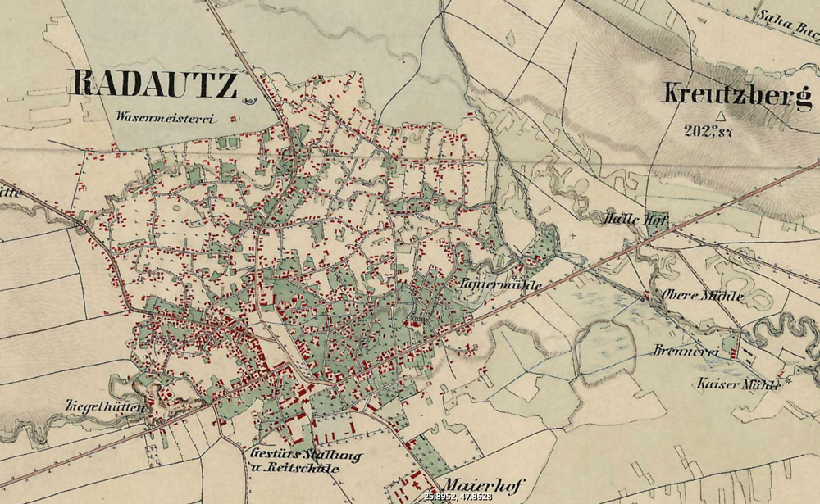Screen dimensions: 820x504
Task: Click the star symbol above Papiermühle label
Action: coord(515,276)
